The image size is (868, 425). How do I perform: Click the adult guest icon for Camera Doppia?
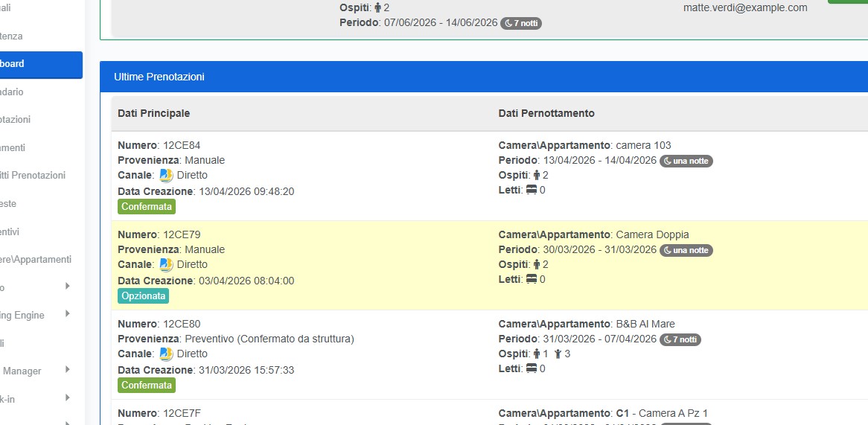[x=536, y=265]
